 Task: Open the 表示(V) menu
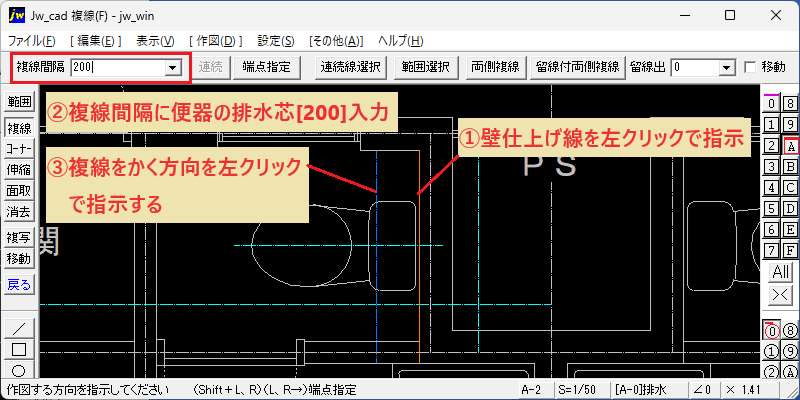[x=155, y=41]
